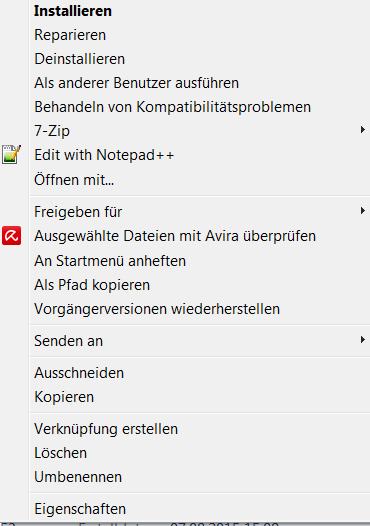This screenshot has width=370, height=526.
Task: Open Eigenschaften at the menu bottom
Action: tap(80, 509)
